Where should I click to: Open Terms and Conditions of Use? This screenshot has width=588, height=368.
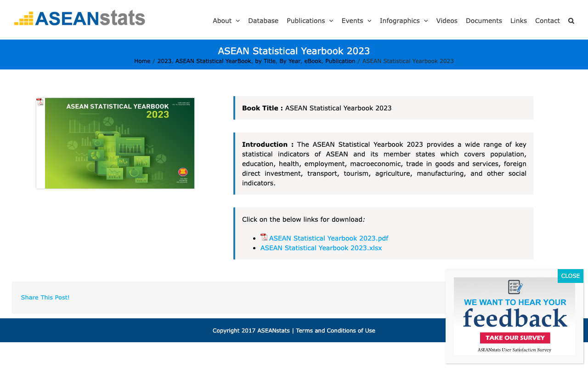click(x=335, y=331)
